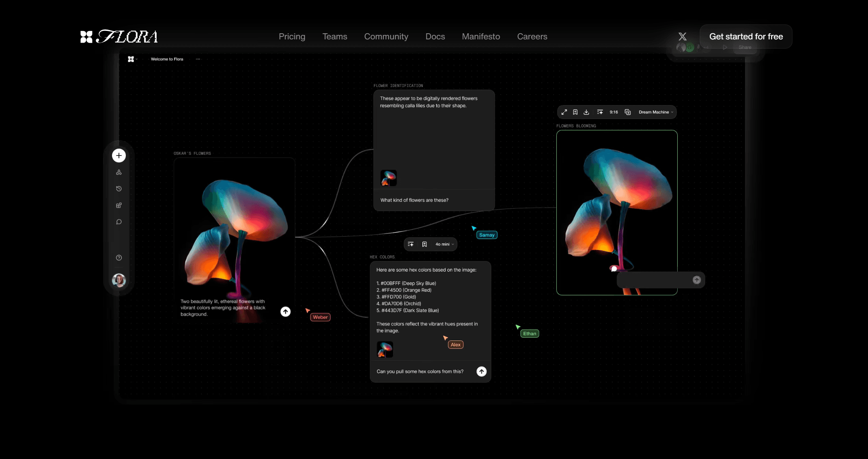
Task: Open the Dream Machine model dropdown
Action: [x=655, y=112]
